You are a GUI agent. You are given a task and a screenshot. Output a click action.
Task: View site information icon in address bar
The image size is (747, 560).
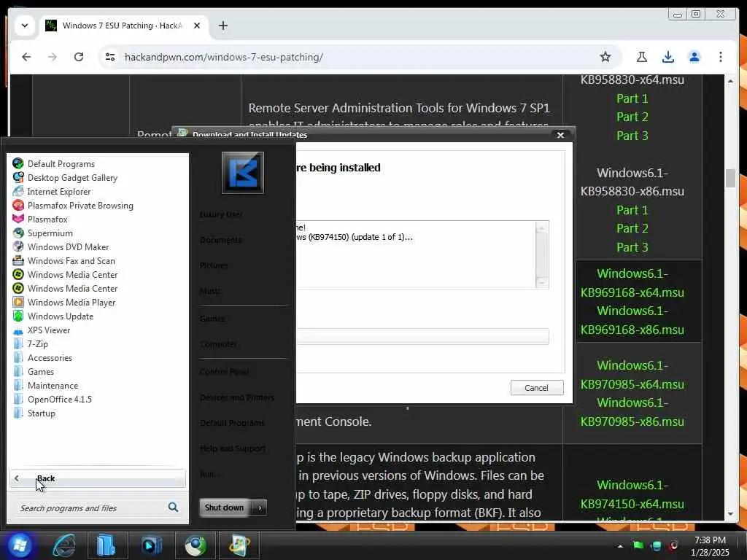point(110,57)
